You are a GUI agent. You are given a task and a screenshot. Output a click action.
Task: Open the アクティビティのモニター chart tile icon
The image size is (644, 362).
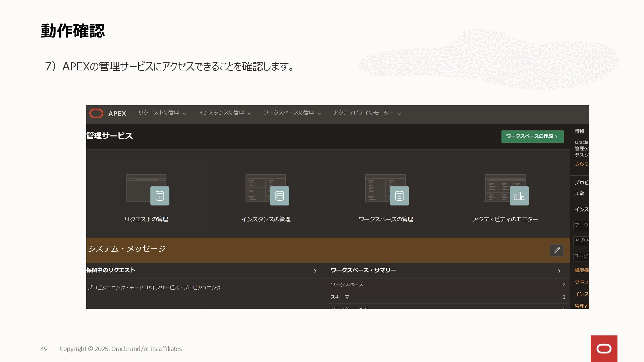pos(507,190)
